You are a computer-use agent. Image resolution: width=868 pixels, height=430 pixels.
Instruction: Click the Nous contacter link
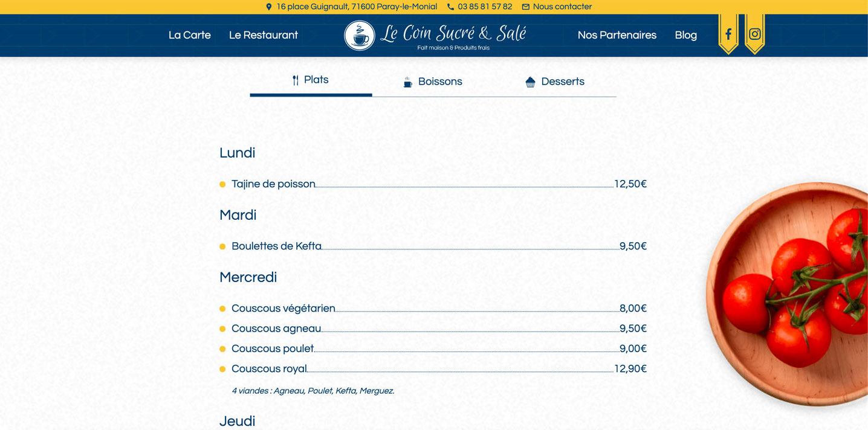click(562, 7)
